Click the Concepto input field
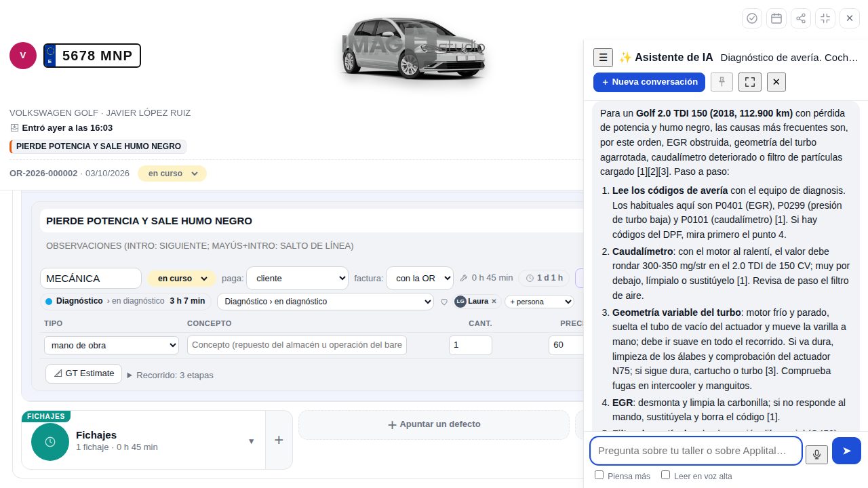868x488 pixels. (x=297, y=345)
